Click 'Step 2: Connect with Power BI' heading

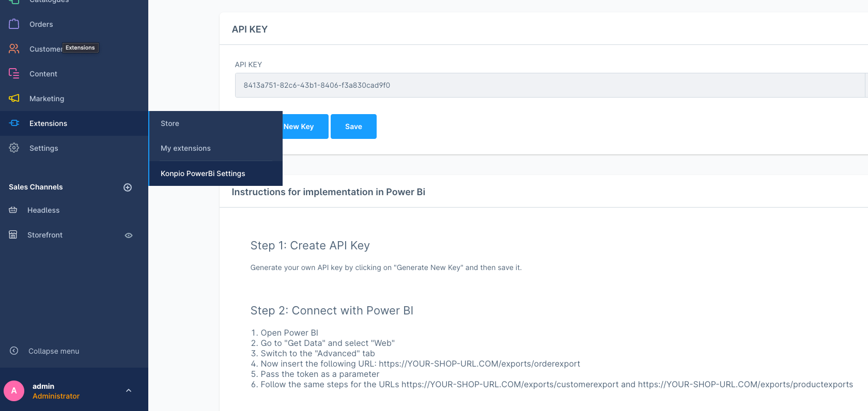(x=332, y=311)
